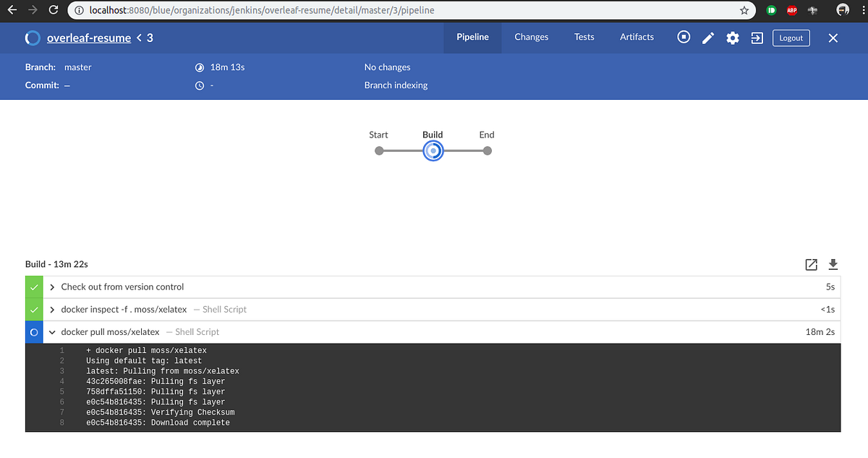Open the build log in new window
This screenshot has height=458, width=868.
pyautogui.click(x=811, y=264)
